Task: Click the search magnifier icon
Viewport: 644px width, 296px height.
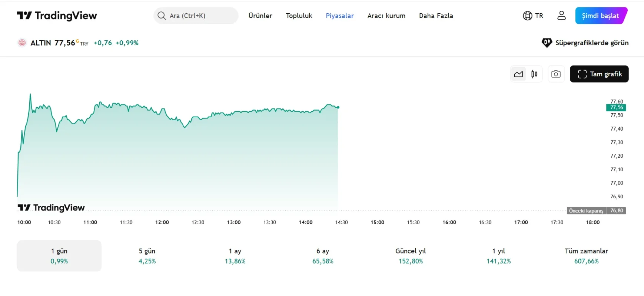Action: [161, 16]
